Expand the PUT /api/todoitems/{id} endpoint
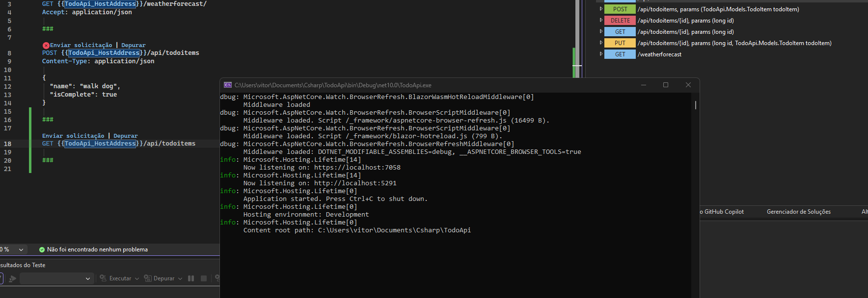The height and width of the screenshot is (298, 868). 601,43
